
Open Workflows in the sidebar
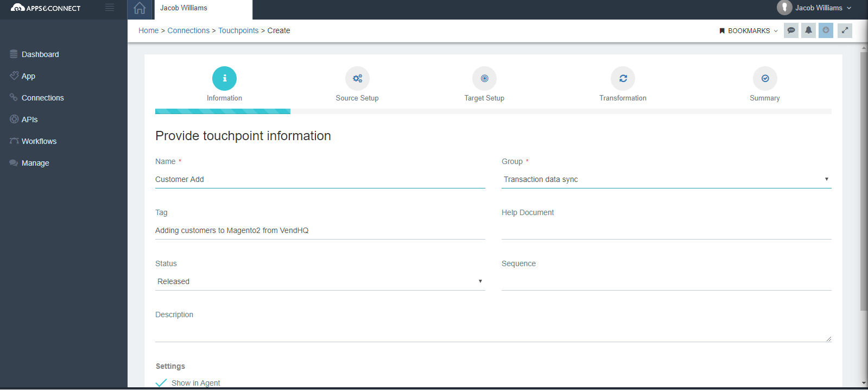click(39, 141)
